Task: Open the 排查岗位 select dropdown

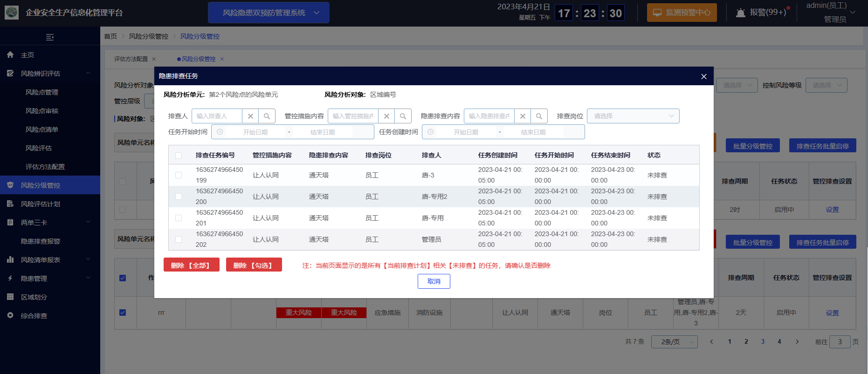Action: coord(633,116)
